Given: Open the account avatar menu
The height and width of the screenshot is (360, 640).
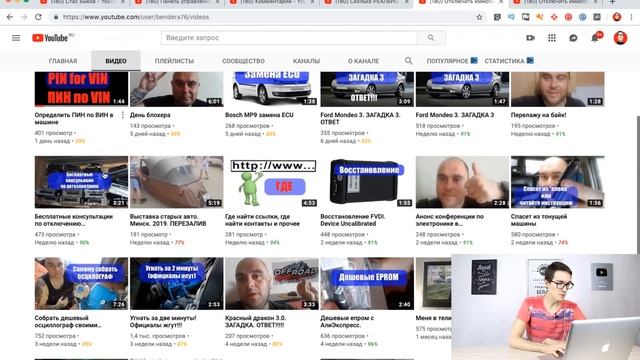Looking at the screenshot, I should 620,38.
